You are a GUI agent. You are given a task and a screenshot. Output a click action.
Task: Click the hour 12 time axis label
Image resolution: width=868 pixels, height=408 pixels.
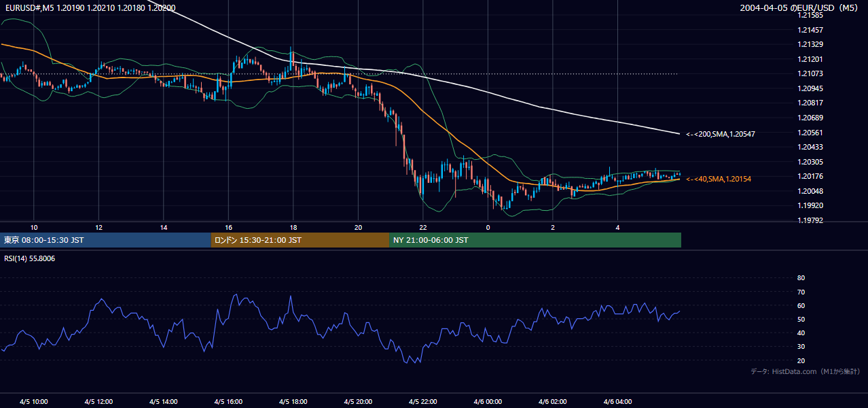coord(98,227)
